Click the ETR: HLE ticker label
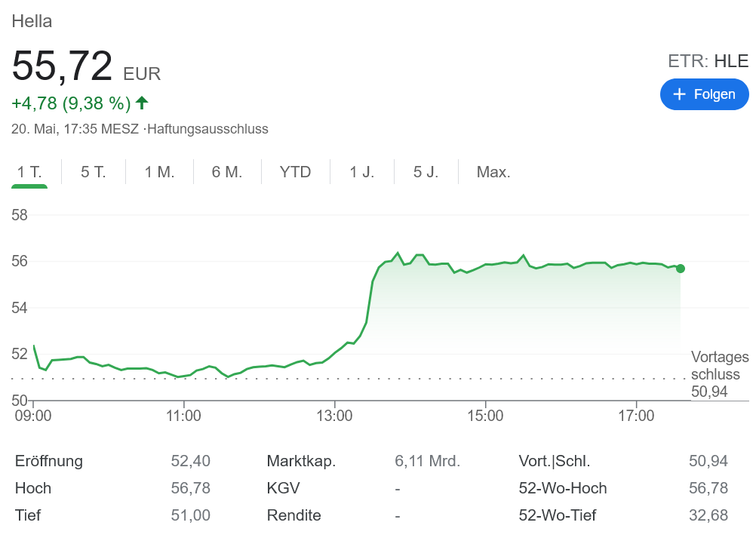This screenshot has width=756, height=547. tap(708, 61)
